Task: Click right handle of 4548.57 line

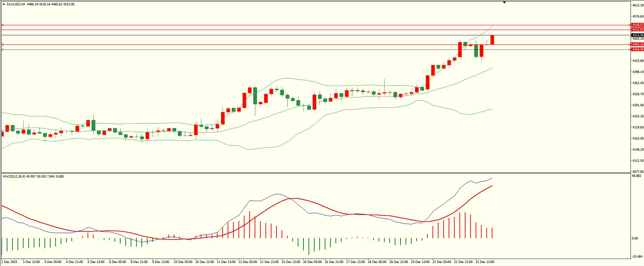Action: (x=630, y=25)
